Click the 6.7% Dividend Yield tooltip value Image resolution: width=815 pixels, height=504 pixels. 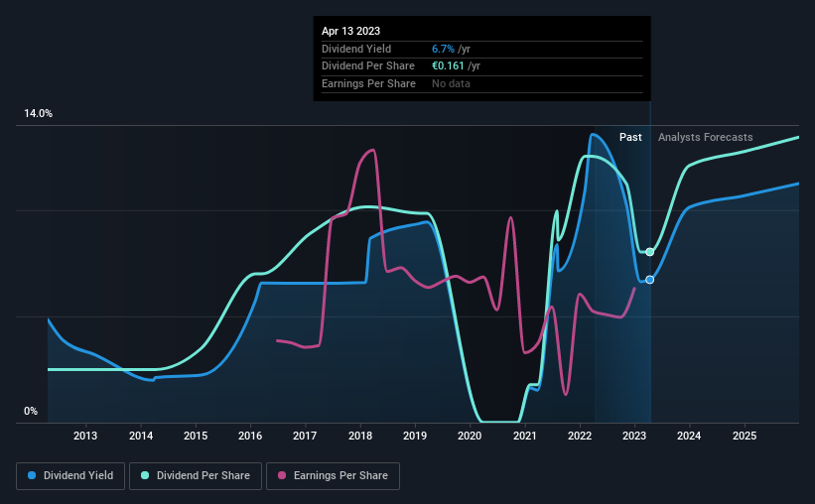click(x=443, y=49)
